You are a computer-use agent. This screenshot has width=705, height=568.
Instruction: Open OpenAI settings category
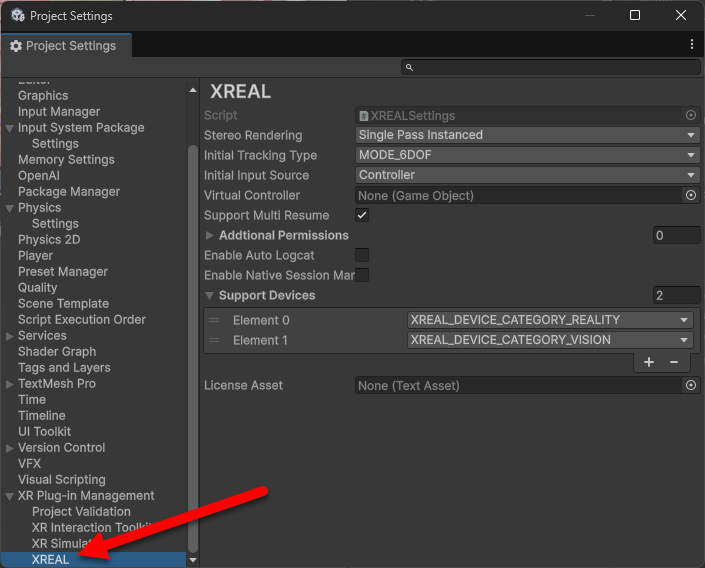point(39,176)
